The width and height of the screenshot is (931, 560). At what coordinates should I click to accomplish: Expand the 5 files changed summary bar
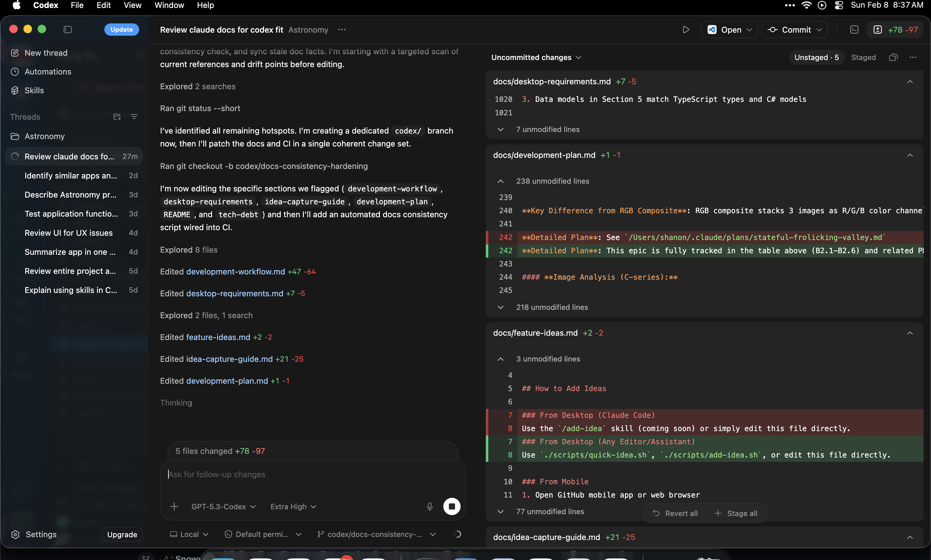(x=312, y=451)
